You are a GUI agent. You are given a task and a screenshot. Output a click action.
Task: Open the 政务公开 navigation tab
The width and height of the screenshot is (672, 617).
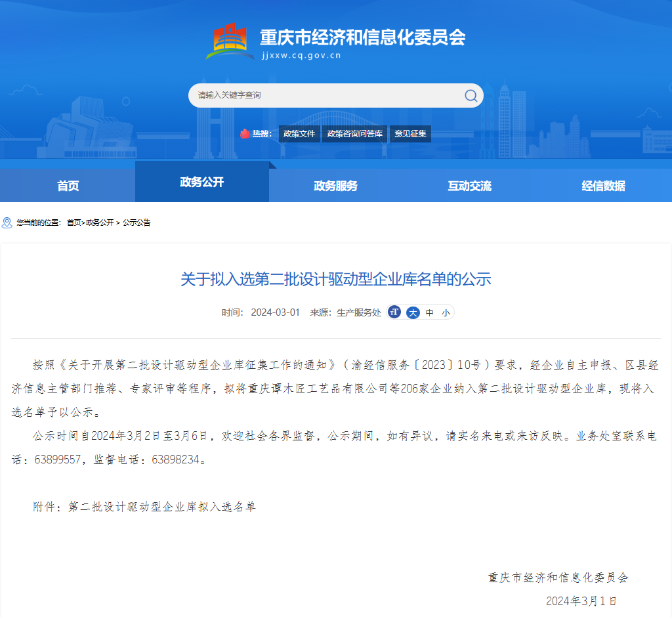pos(202,182)
